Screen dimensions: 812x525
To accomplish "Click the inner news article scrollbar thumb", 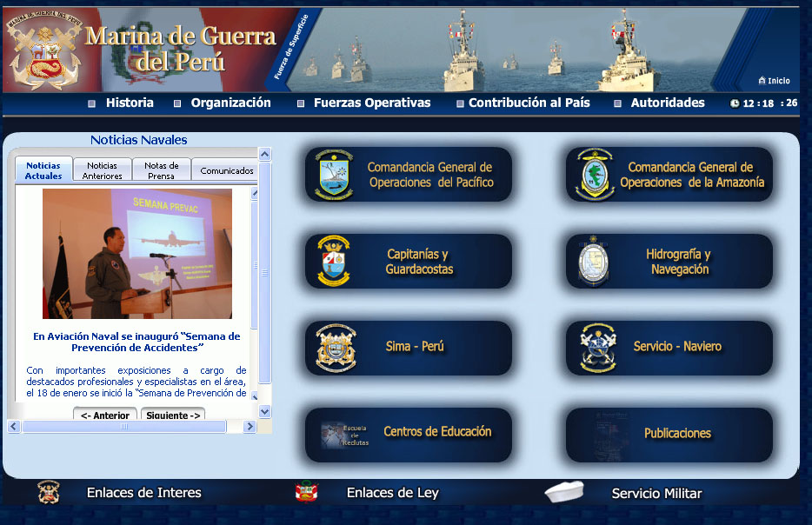I will pyautogui.click(x=254, y=265).
